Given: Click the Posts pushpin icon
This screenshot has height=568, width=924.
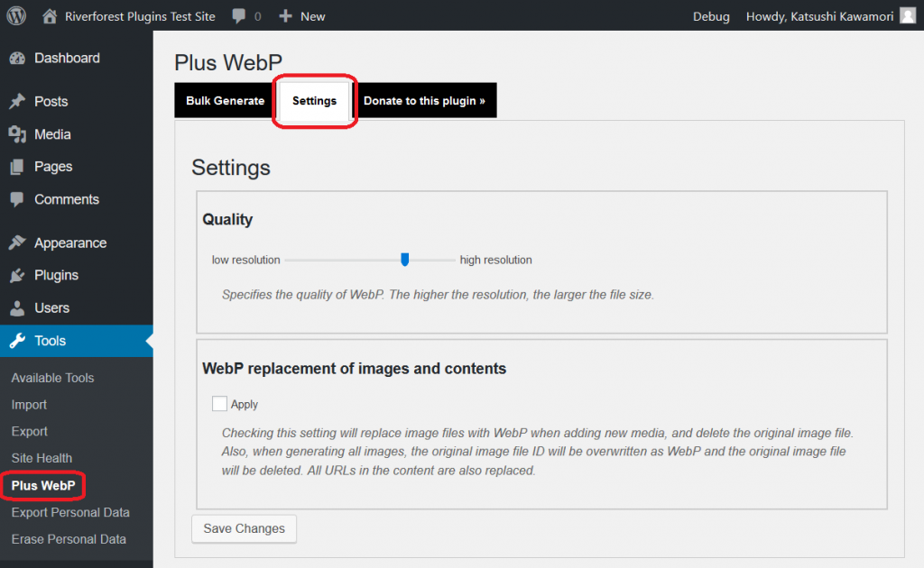Looking at the screenshot, I should coord(17,102).
